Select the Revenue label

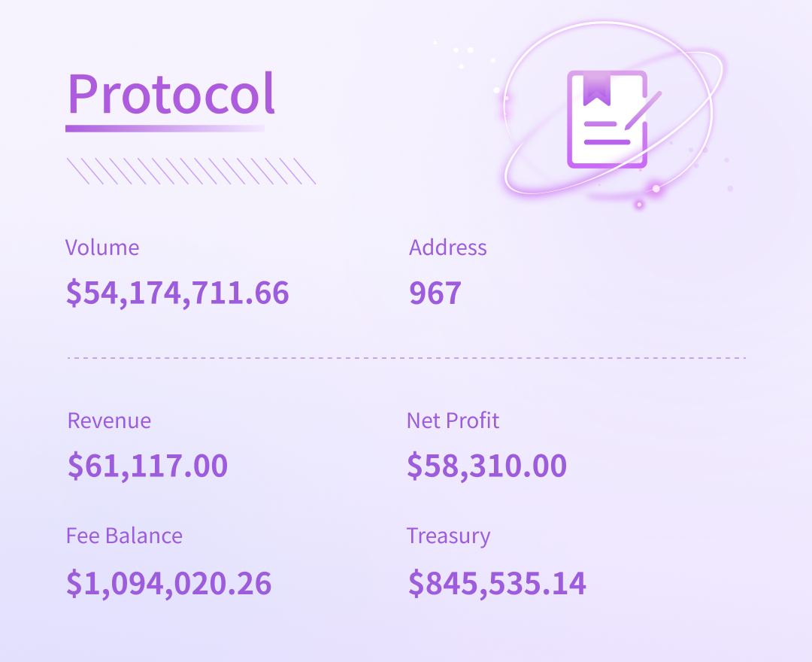tap(109, 421)
